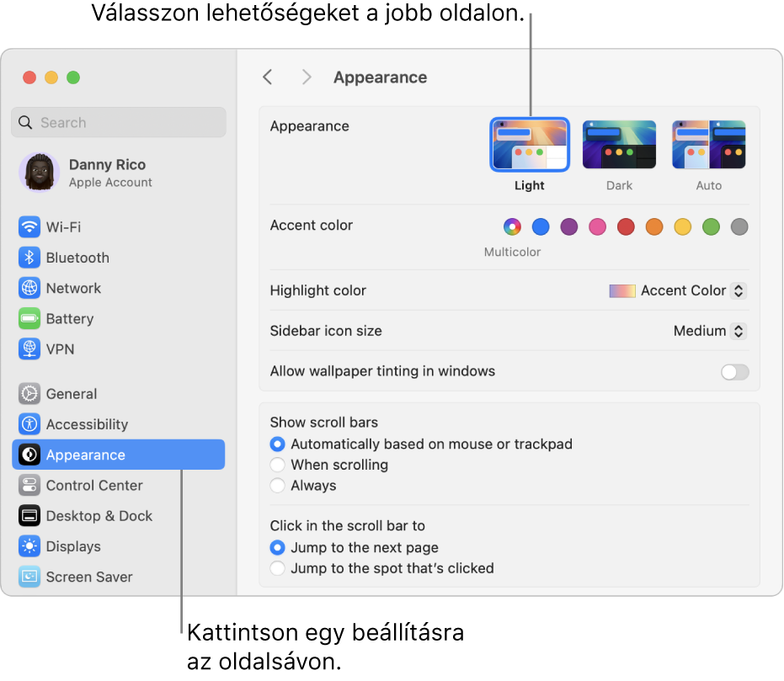Open General settings label

(x=72, y=394)
